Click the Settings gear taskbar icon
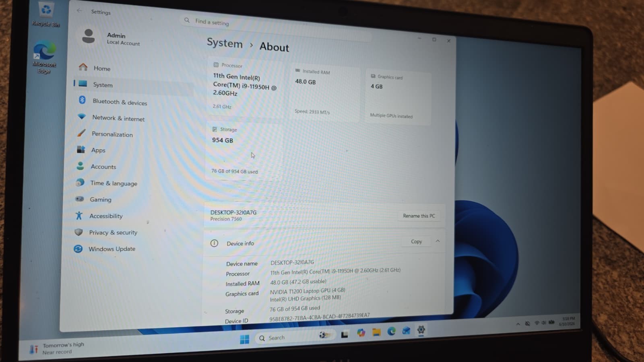Screen dimensions: 644x362 (x=421, y=330)
